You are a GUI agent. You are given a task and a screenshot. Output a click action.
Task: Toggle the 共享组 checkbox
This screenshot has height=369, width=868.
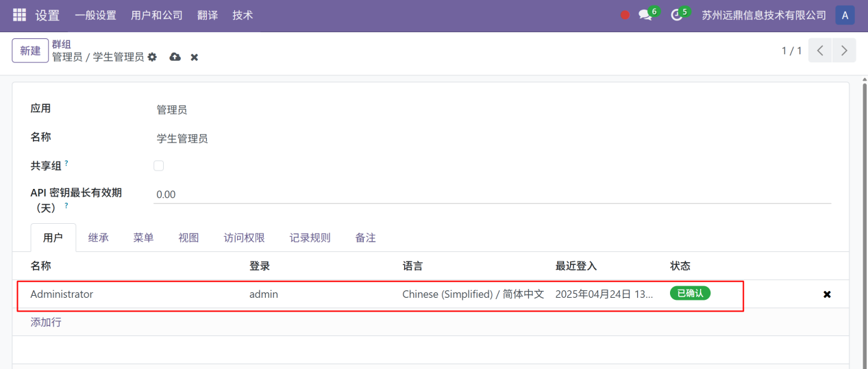pyautogui.click(x=159, y=166)
